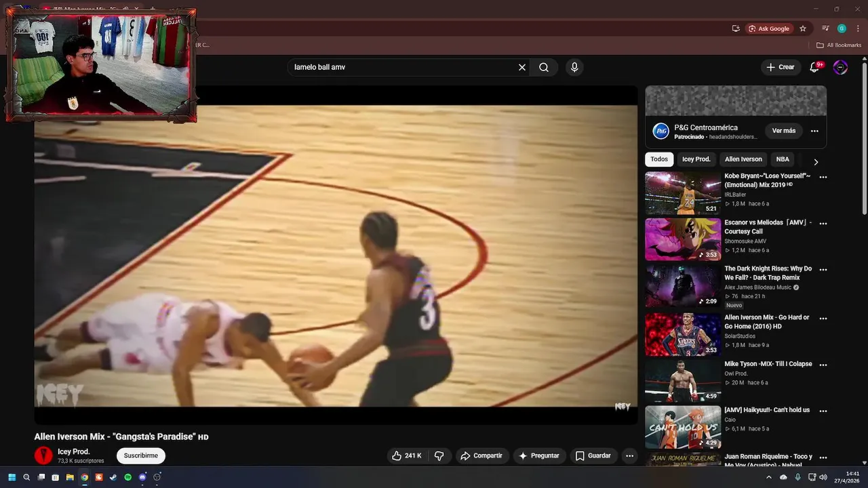This screenshot has height=488, width=868.
Task: Click the Ask Google button
Action: click(769, 28)
